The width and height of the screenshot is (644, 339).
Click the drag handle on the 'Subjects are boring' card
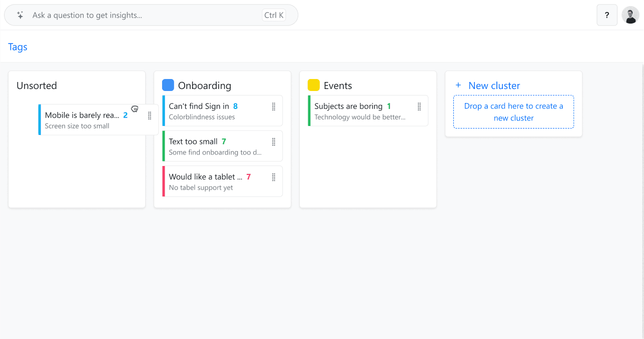419,106
